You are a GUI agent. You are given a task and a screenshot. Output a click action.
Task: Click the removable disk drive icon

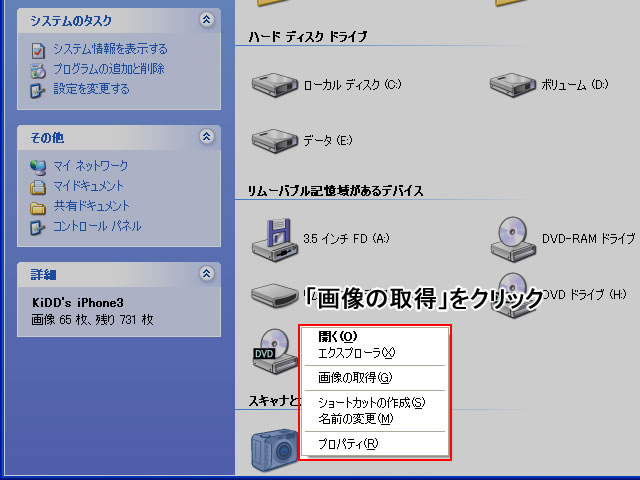coord(274,296)
